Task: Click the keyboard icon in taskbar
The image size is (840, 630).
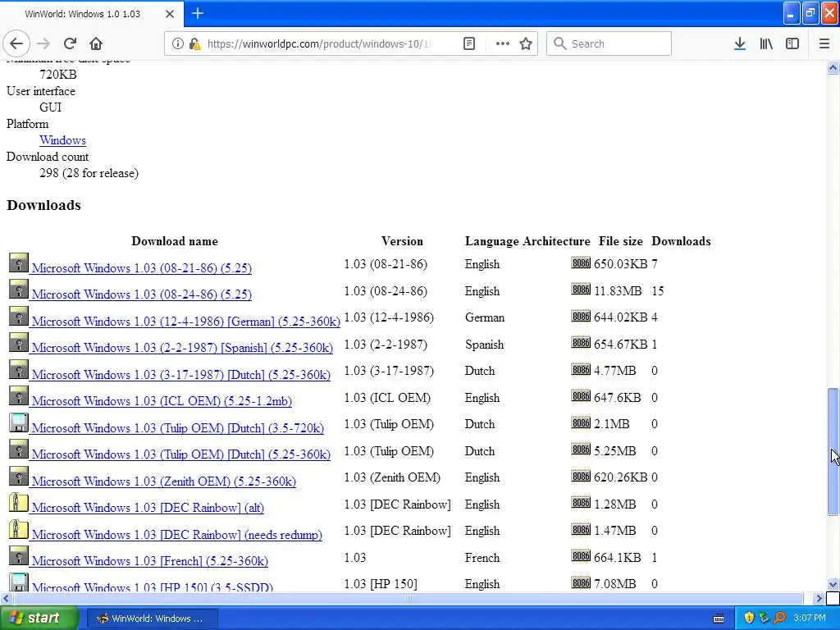Action: tap(719, 619)
